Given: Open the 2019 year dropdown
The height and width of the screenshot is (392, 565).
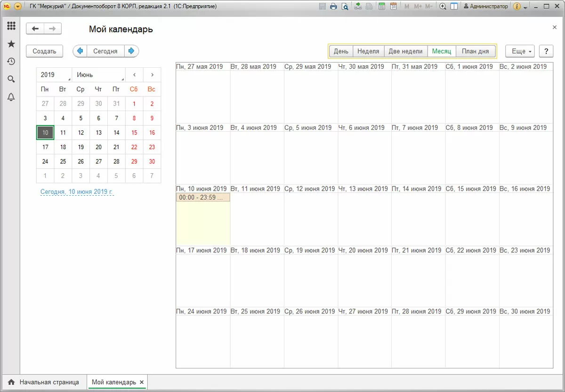Looking at the screenshot, I should (54, 75).
